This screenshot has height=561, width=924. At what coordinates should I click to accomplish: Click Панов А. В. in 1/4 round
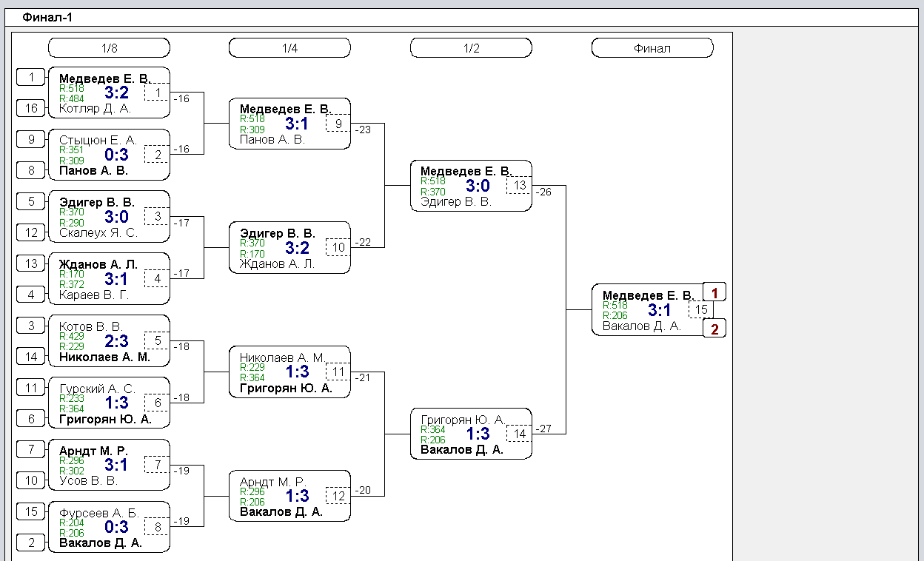(272, 139)
